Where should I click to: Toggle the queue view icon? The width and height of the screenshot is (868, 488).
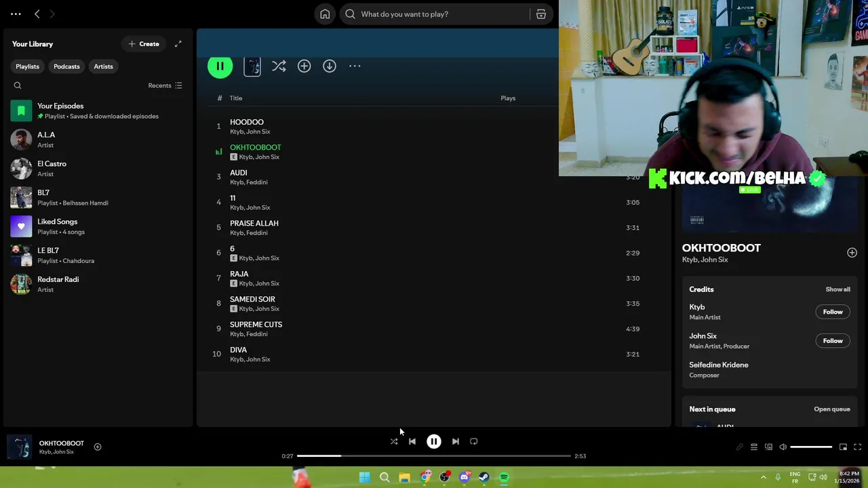754,447
